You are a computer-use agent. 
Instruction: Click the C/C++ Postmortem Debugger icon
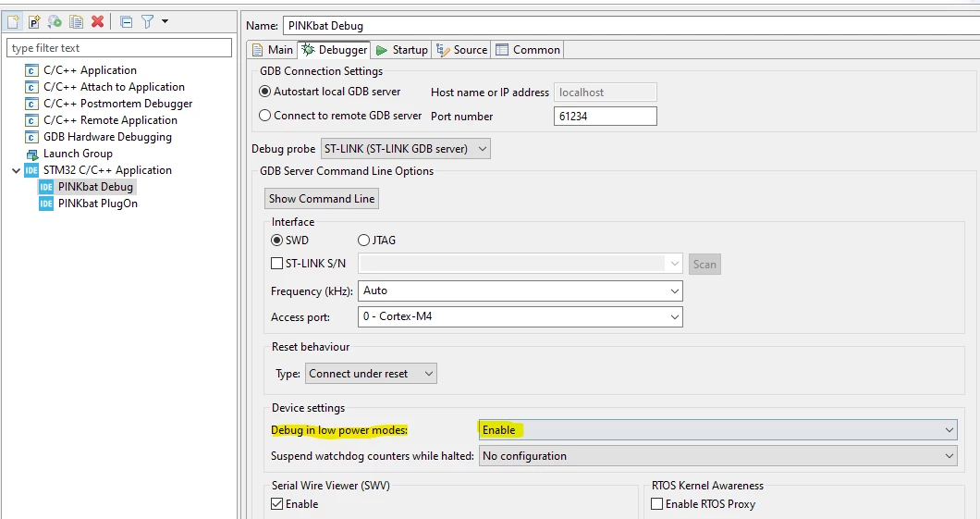point(31,104)
